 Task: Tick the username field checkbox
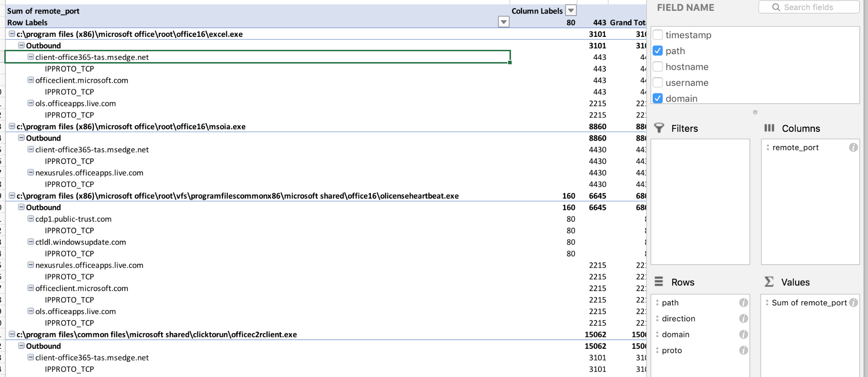(x=658, y=82)
